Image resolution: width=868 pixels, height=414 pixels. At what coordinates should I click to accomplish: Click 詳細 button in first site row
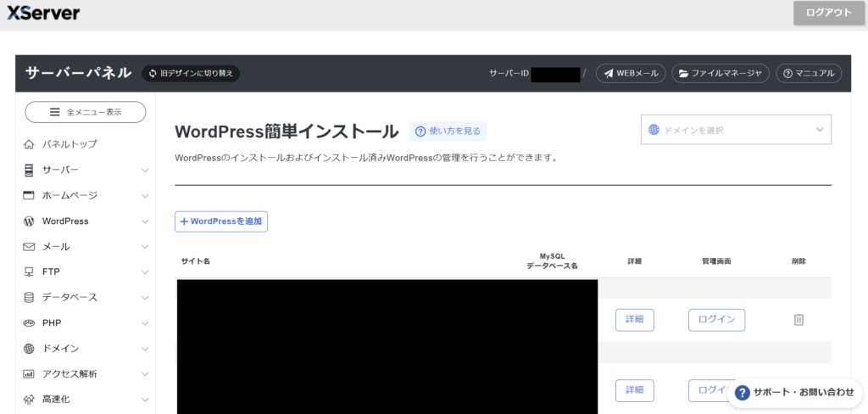click(x=634, y=320)
